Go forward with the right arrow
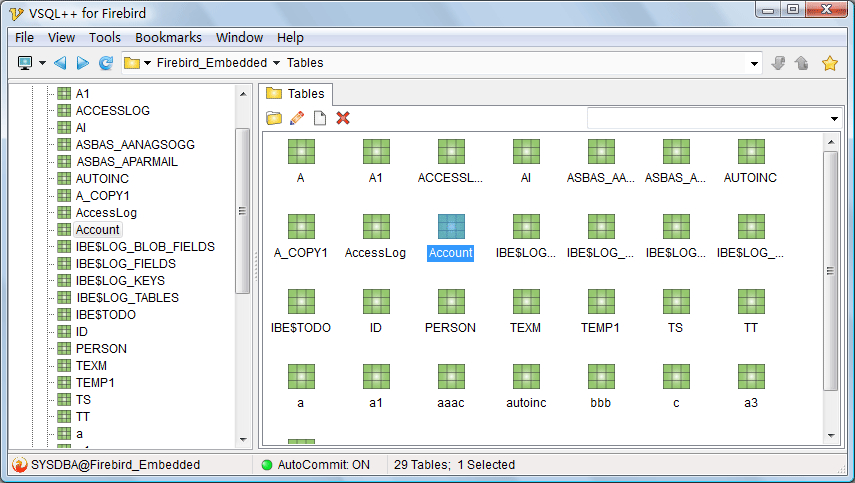Image resolution: width=855 pixels, height=483 pixels. 83,63
